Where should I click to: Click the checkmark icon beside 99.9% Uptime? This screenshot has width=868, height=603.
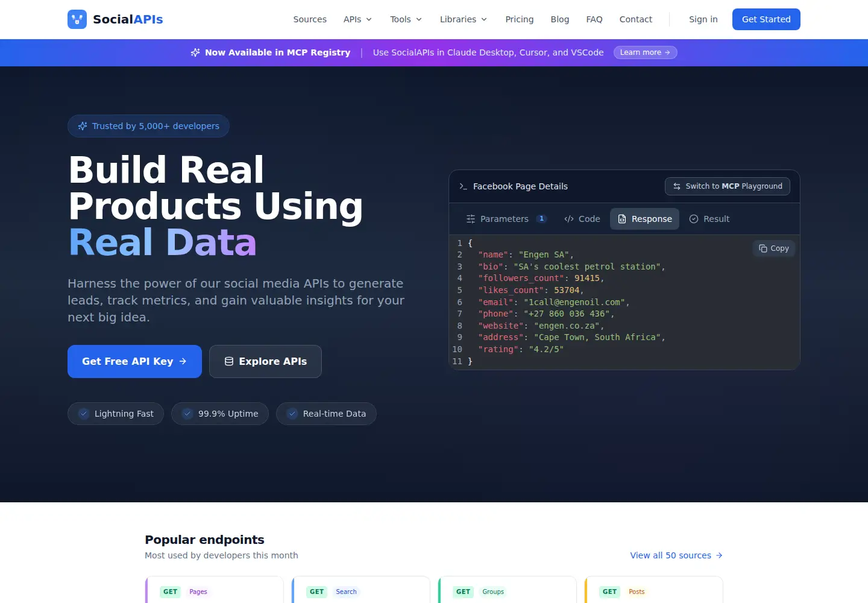(187, 414)
